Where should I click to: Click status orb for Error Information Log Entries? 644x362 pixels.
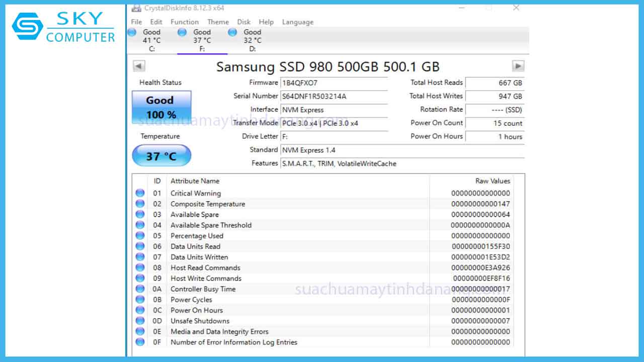tap(140, 342)
